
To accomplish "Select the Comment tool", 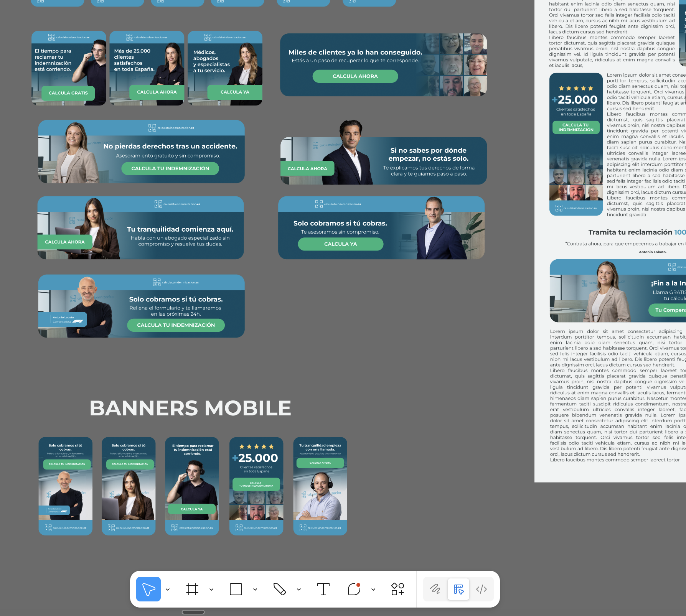I will [354, 589].
